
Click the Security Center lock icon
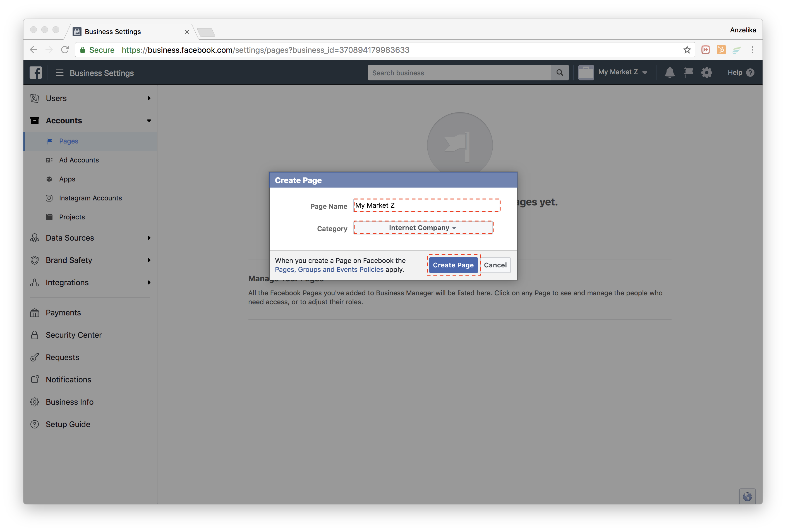click(35, 335)
